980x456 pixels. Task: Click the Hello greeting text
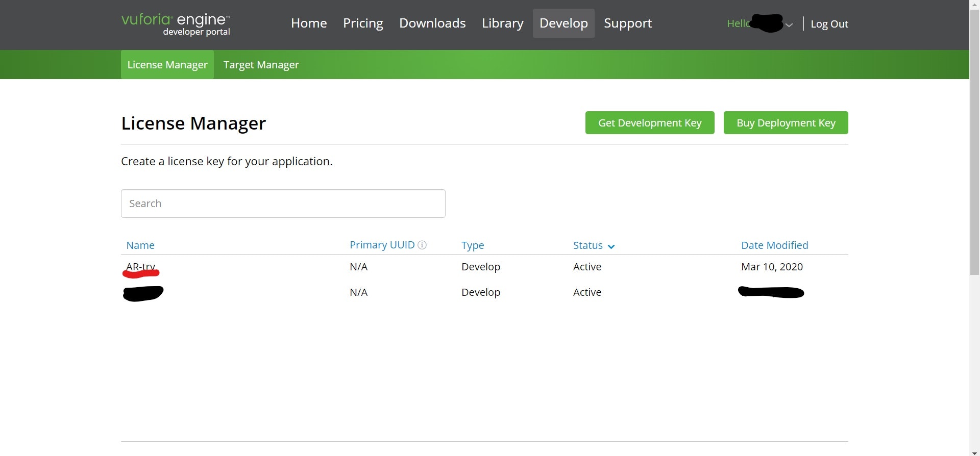pos(739,23)
